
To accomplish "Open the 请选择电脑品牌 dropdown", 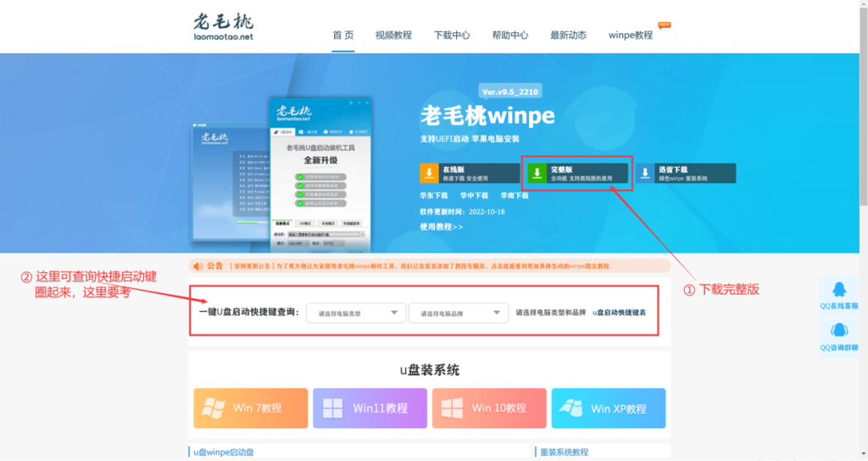I will click(x=459, y=314).
